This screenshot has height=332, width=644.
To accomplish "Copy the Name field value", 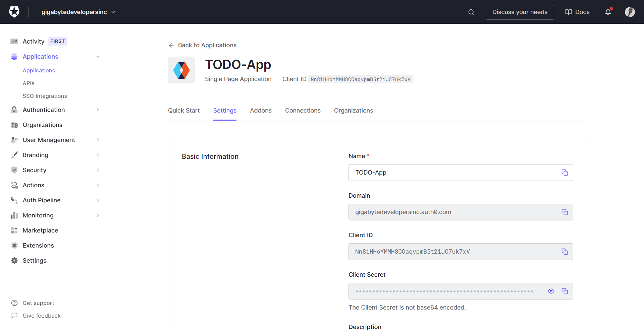I will (565, 173).
